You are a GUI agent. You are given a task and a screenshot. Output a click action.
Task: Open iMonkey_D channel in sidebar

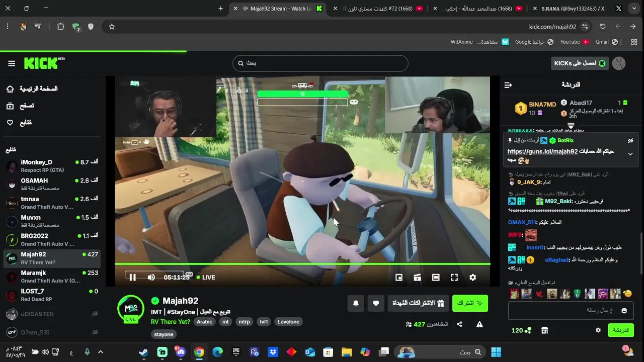[52, 166]
